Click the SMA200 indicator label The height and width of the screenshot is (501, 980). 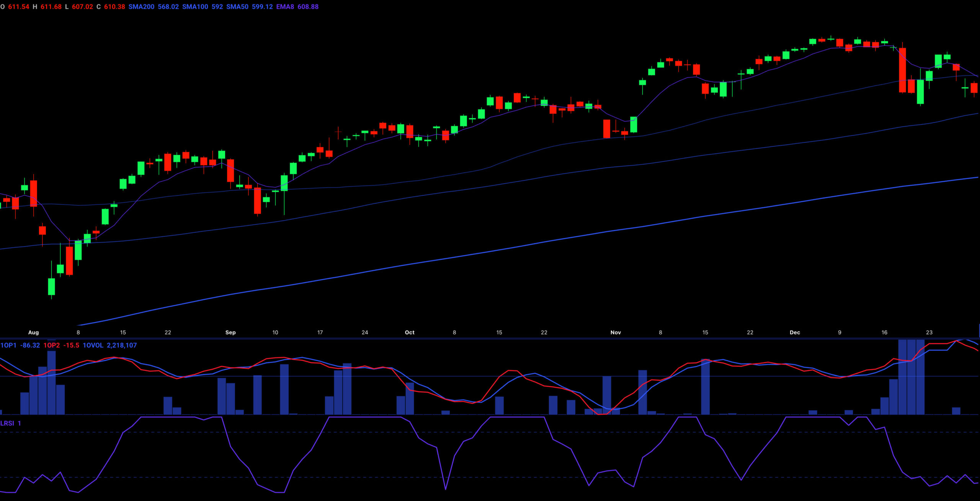click(x=141, y=7)
